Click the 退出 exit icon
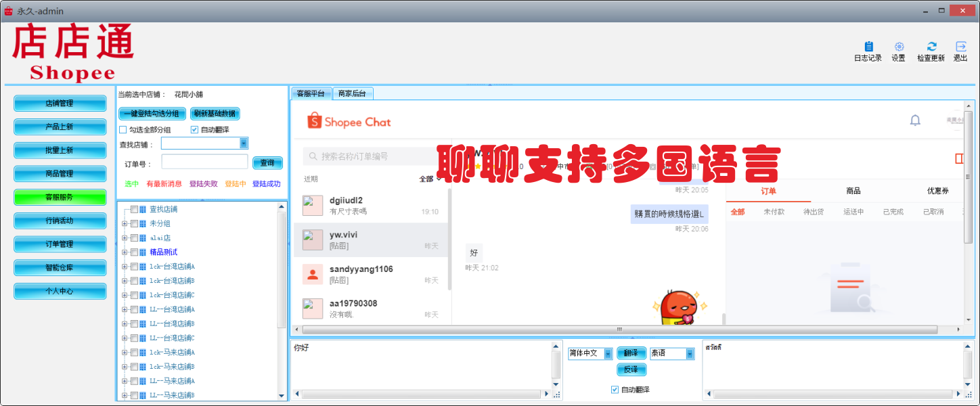Screen dimensions: 980x406 pos(960,46)
